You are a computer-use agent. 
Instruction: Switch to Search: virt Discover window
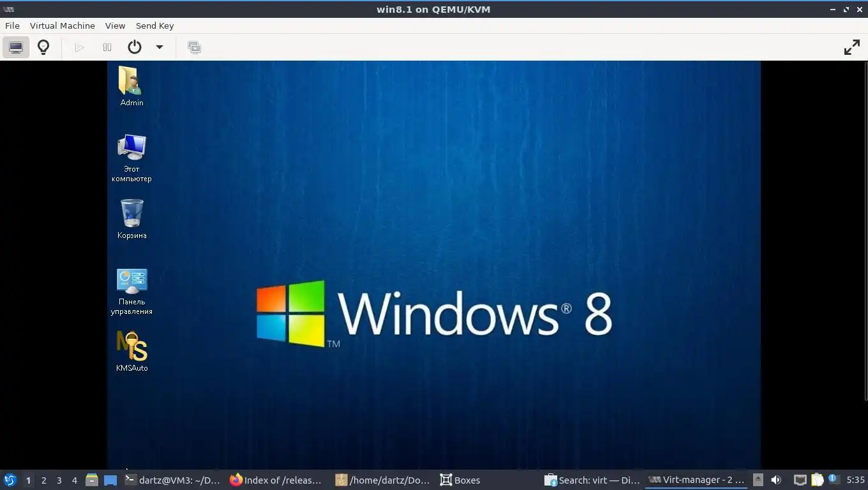(x=593, y=480)
